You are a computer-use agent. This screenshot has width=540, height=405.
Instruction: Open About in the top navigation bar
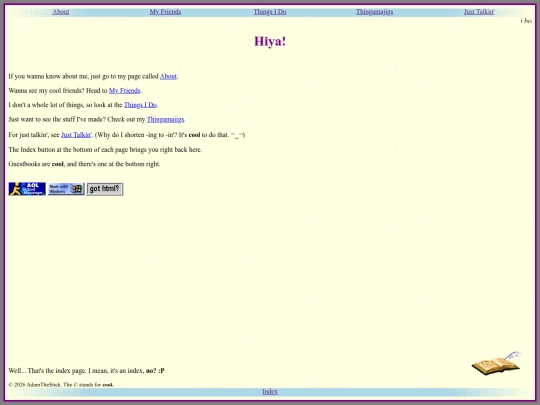coord(61,12)
